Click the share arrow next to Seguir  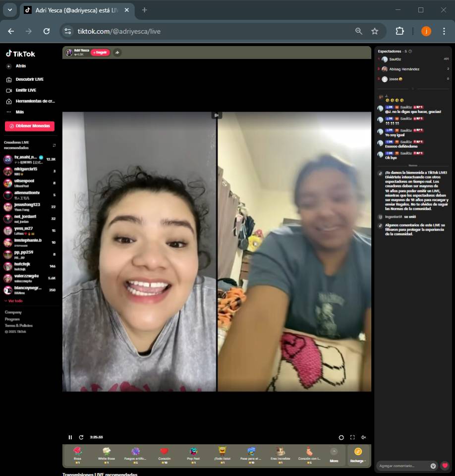tap(117, 53)
